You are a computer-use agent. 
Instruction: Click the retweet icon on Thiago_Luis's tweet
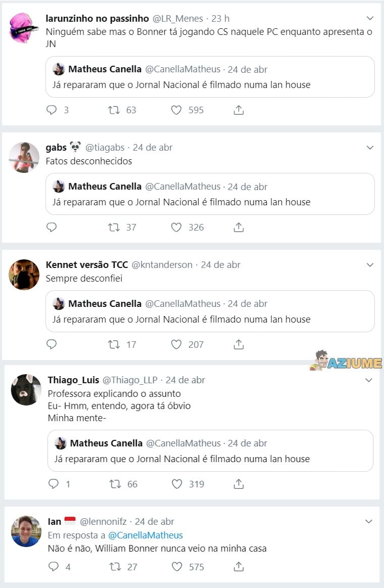click(115, 483)
